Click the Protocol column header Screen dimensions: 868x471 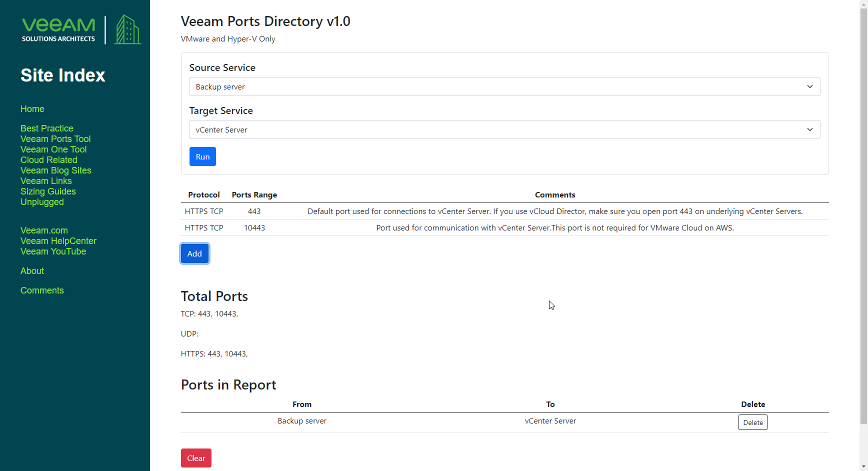click(204, 195)
